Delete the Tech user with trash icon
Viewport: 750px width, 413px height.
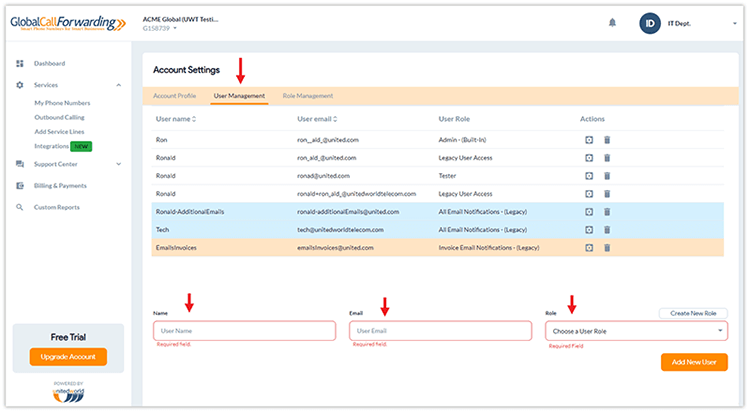(x=607, y=230)
